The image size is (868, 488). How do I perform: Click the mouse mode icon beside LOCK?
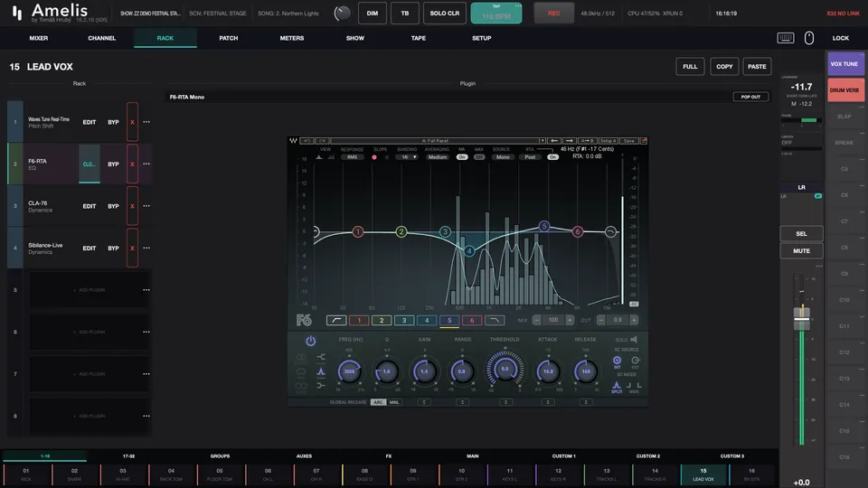(x=808, y=38)
